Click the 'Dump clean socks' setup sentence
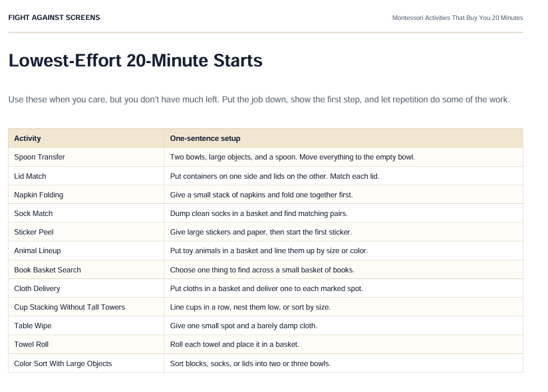548x392 pixels. tap(259, 213)
